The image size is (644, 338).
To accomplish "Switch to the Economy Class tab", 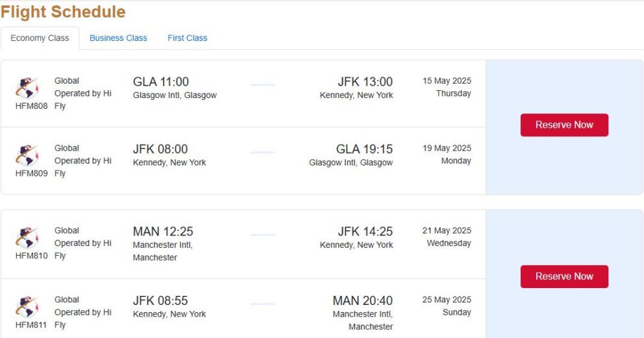I will (x=40, y=38).
